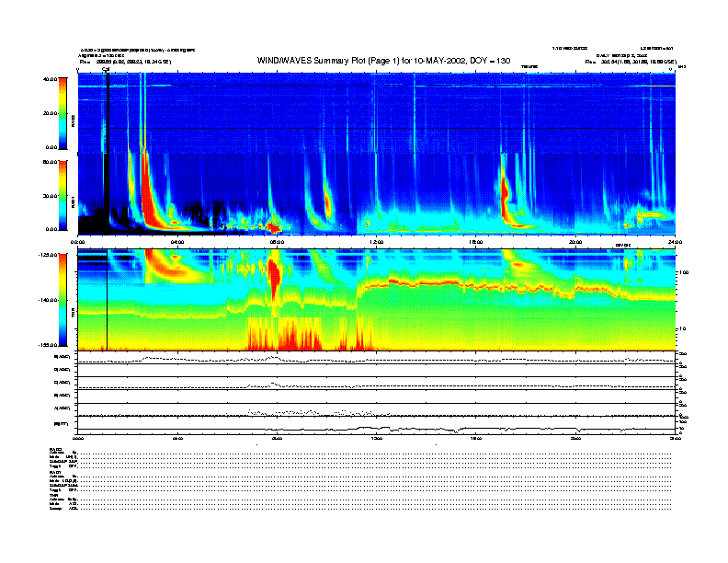The height and width of the screenshot is (563, 728).
Task: Click the 50.00 label on RAD1 scale
Action: click(x=51, y=162)
